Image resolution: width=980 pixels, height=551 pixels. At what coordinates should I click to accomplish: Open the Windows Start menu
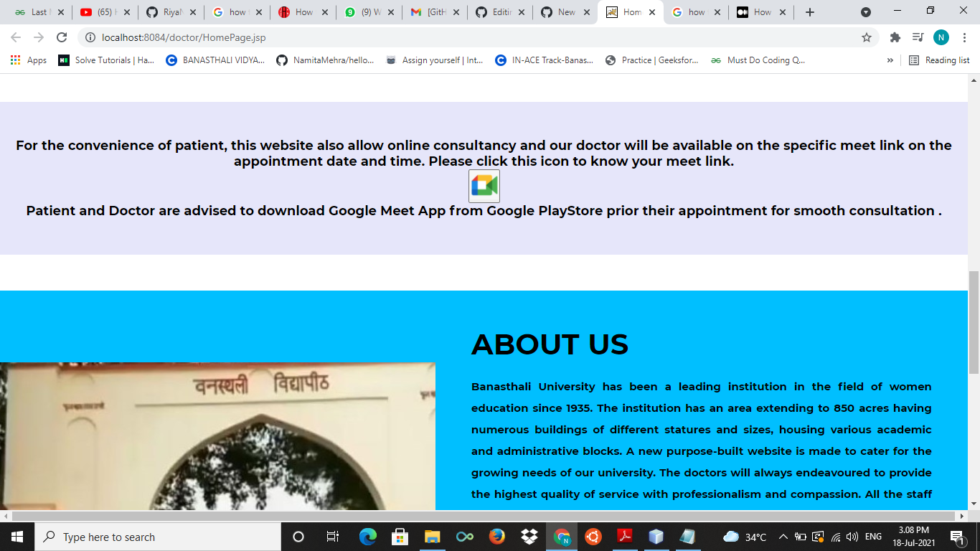pyautogui.click(x=17, y=537)
